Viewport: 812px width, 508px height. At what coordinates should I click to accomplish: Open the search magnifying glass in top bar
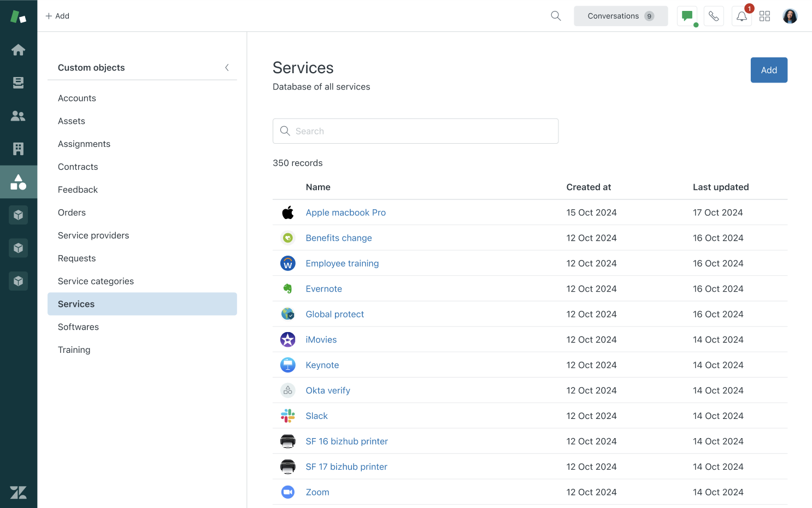[555, 16]
